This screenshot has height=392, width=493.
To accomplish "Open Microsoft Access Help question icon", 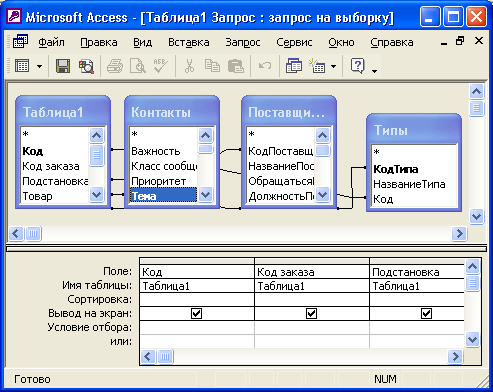I will pyautogui.click(x=358, y=66).
